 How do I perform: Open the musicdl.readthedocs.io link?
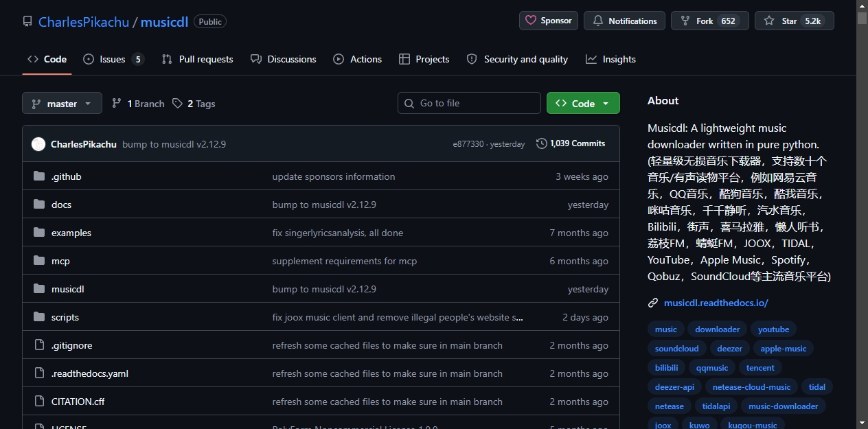[x=716, y=303]
